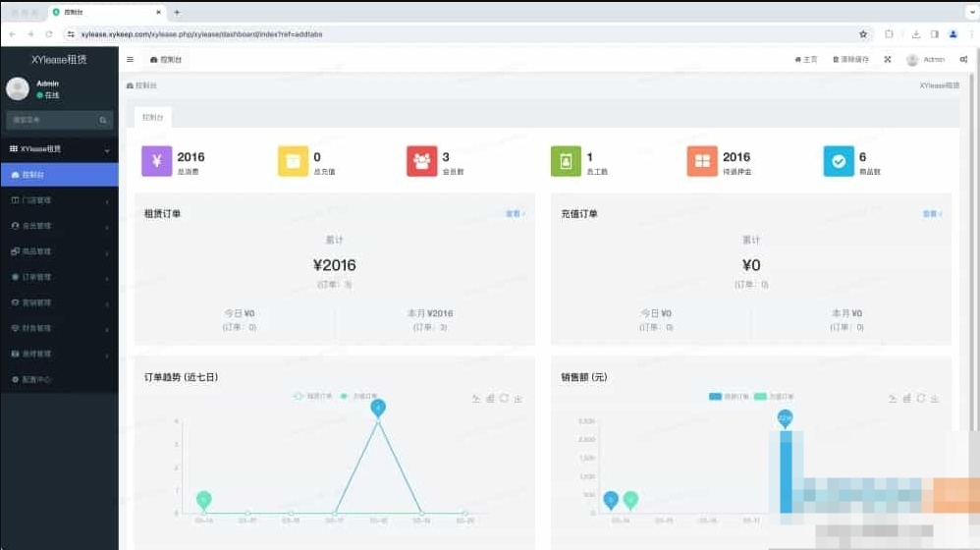980x550 pixels.
Task: Toggle 充值订单 legend in order trend chart
Action: [359, 396]
